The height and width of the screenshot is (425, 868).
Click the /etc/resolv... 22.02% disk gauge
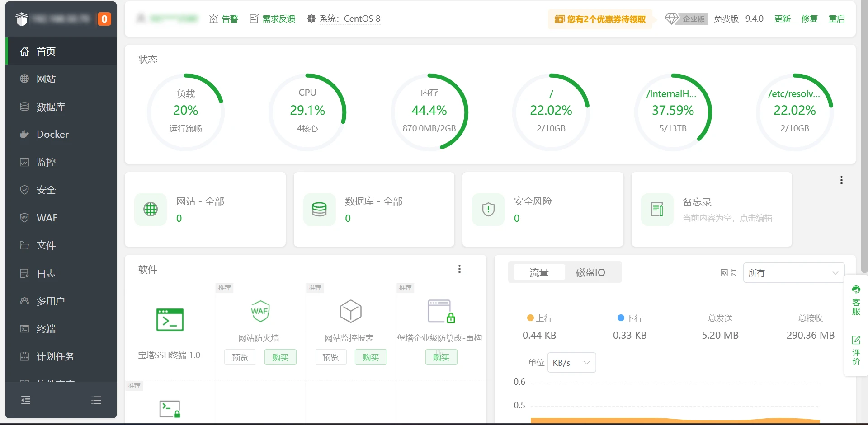(795, 112)
